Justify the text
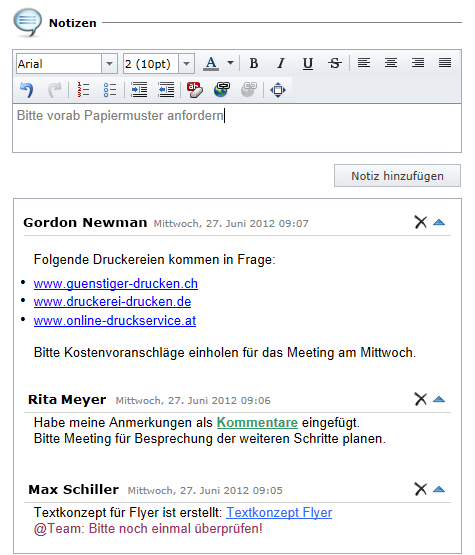This screenshot has width=475, height=555. pos(445,63)
